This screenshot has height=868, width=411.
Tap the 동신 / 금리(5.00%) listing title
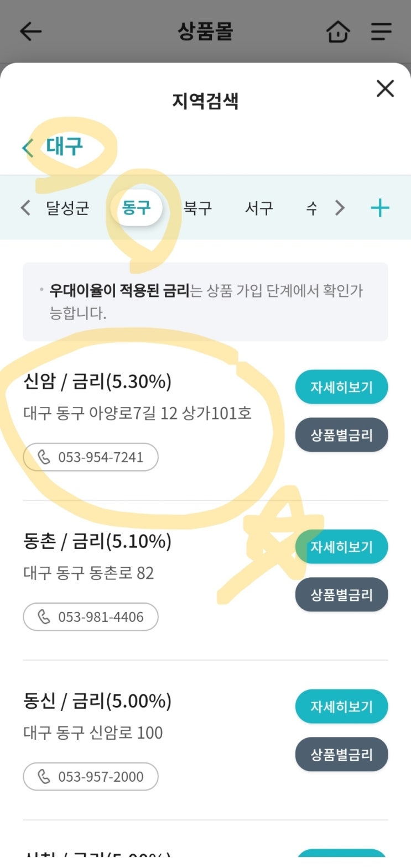(x=97, y=701)
